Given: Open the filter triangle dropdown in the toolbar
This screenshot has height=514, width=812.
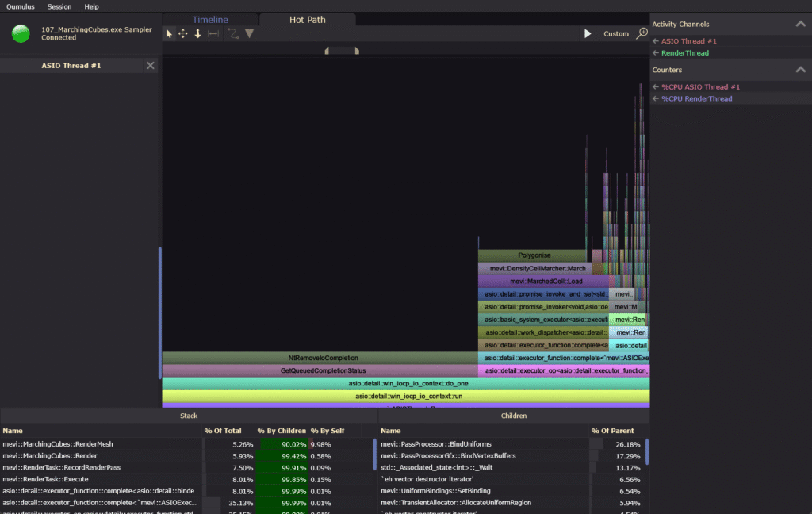Looking at the screenshot, I should click(249, 33).
